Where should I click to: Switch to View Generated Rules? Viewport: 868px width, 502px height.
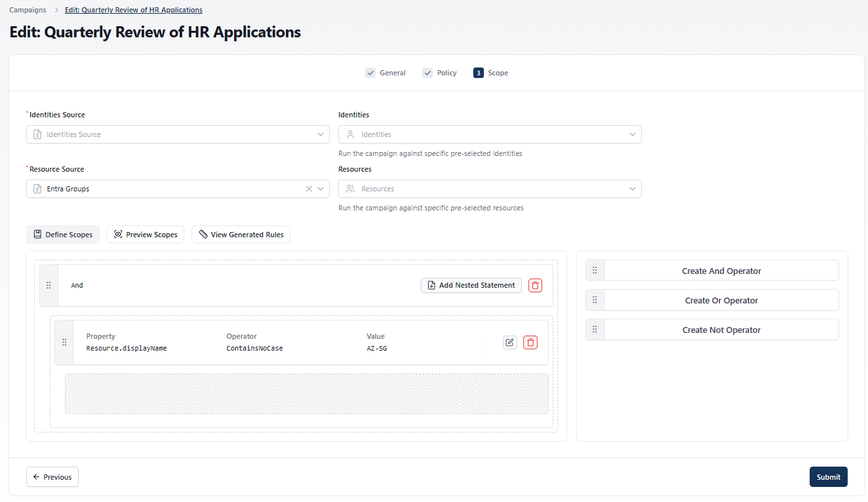tap(241, 234)
